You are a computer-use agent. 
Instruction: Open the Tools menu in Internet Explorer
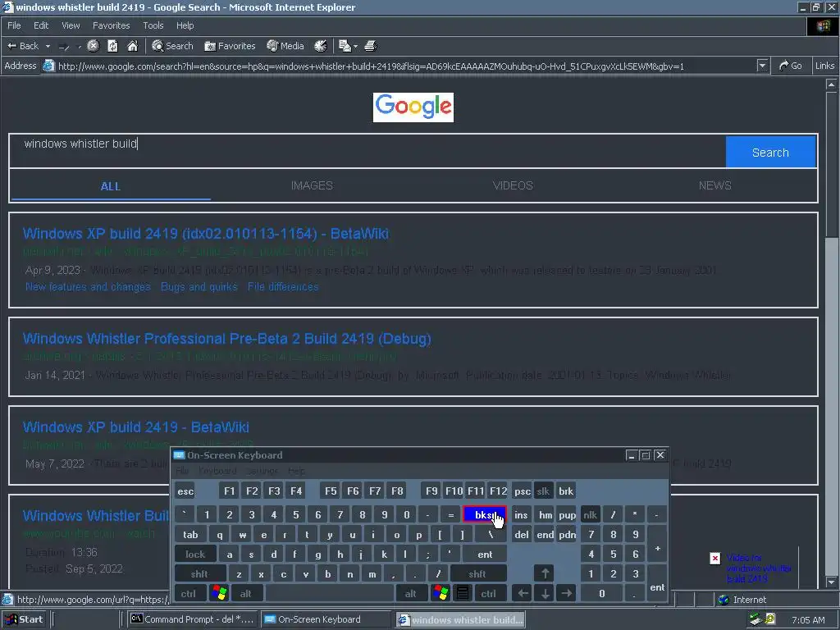153,25
